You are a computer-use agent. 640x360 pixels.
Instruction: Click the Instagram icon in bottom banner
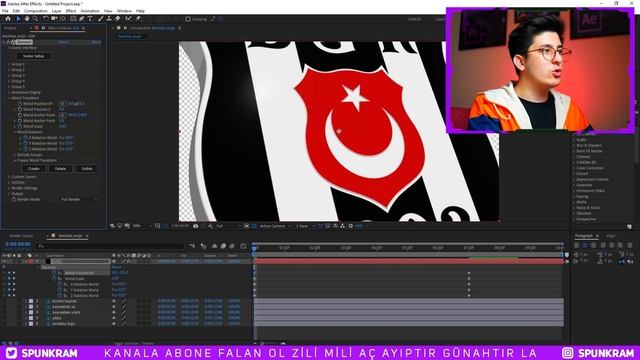tap(568, 353)
